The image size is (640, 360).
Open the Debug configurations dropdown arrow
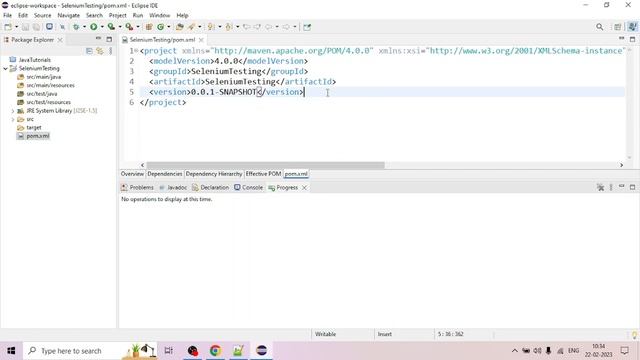[84, 27]
